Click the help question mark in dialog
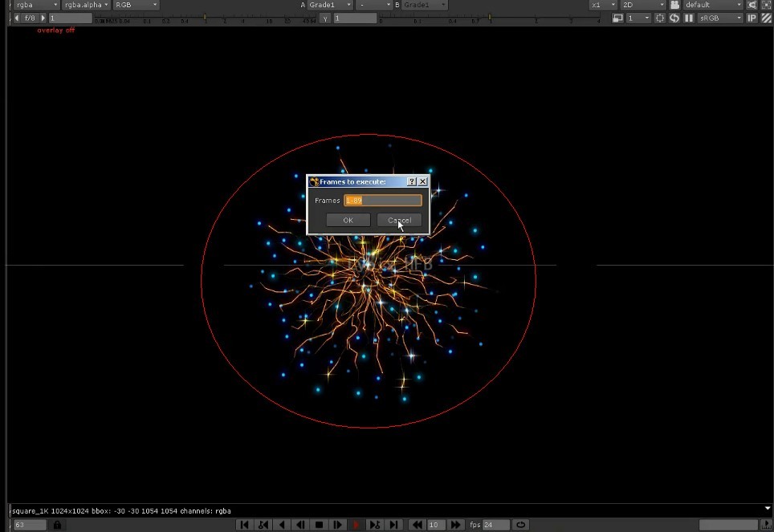The width and height of the screenshot is (774, 532). point(412,182)
